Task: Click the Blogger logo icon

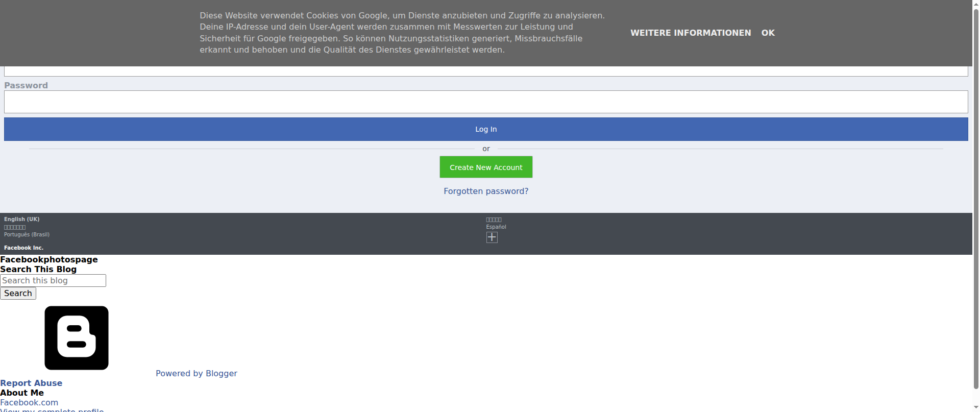Action: point(77,338)
